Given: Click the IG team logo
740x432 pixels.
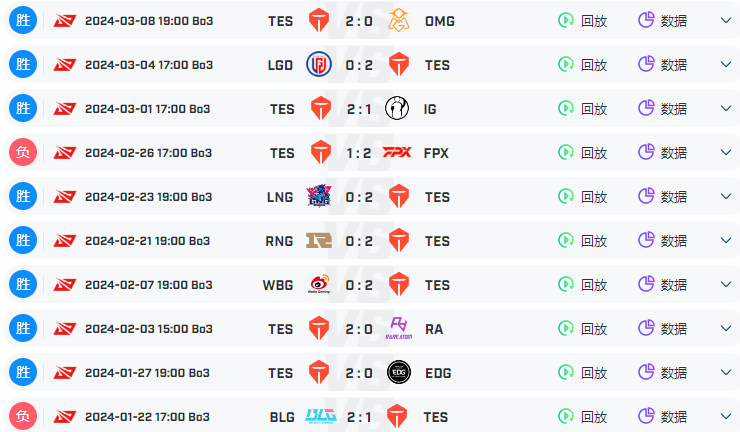Looking at the screenshot, I should click(x=397, y=108).
